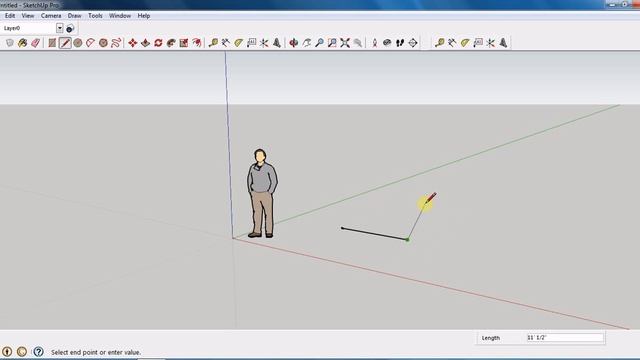The width and height of the screenshot is (640, 360).
Task: Select the Line pencil tool
Action: pos(65,42)
